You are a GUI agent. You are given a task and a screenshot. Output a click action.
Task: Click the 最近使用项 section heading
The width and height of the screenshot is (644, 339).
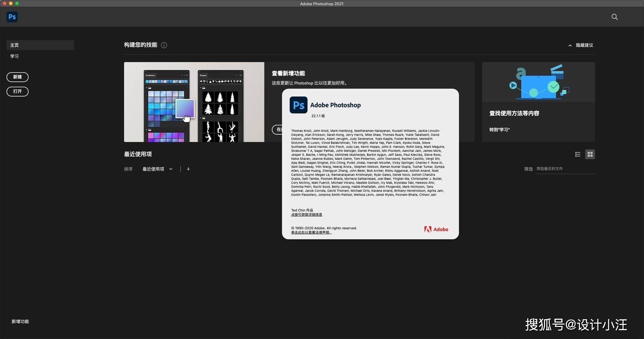click(138, 154)
